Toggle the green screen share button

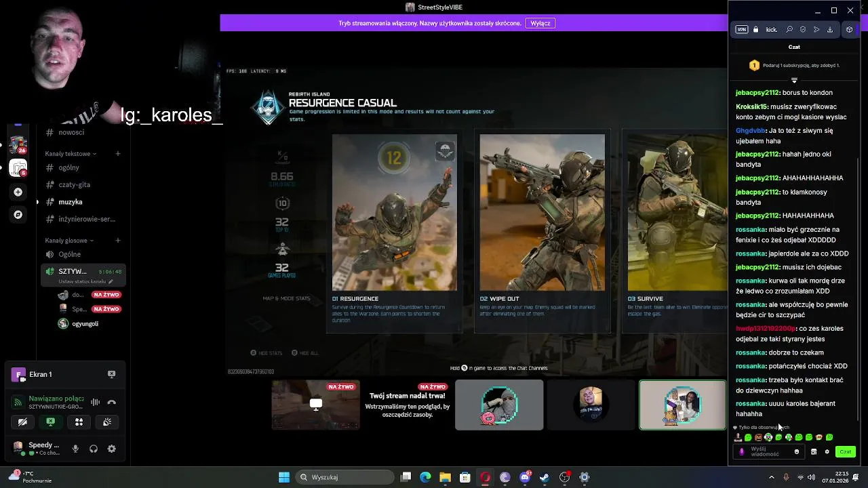pos(50,422)
